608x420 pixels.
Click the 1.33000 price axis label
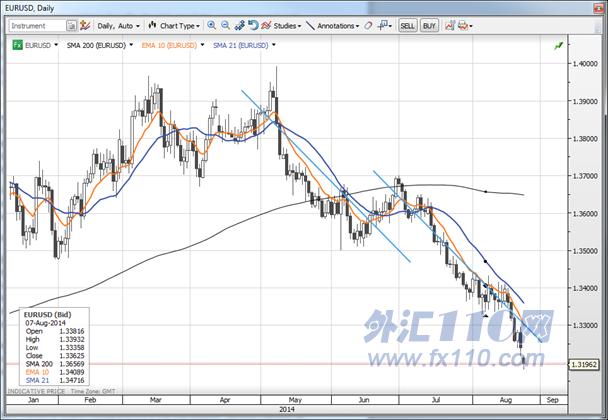tap(585, 325)
